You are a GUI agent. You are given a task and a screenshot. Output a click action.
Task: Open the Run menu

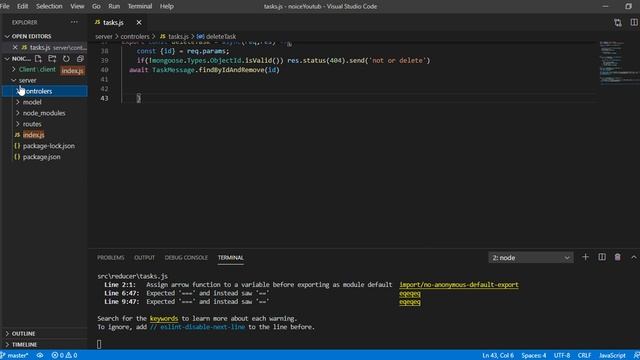pos(114,6)
